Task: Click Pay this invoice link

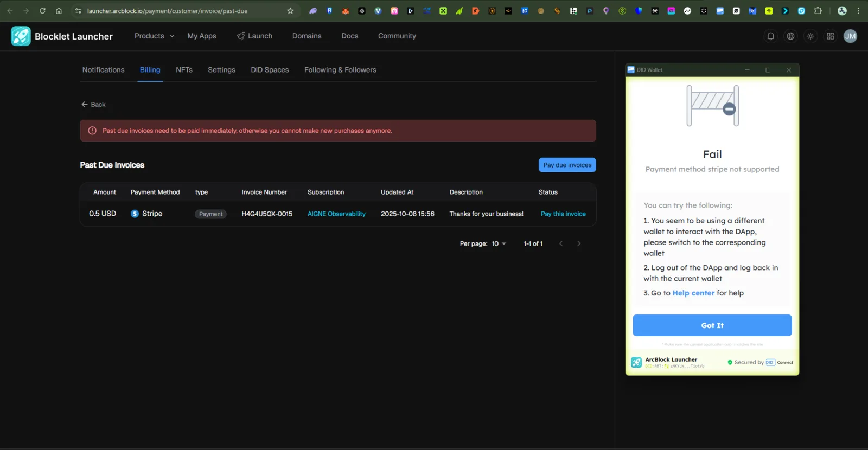Action: click(x=563, y=214)
